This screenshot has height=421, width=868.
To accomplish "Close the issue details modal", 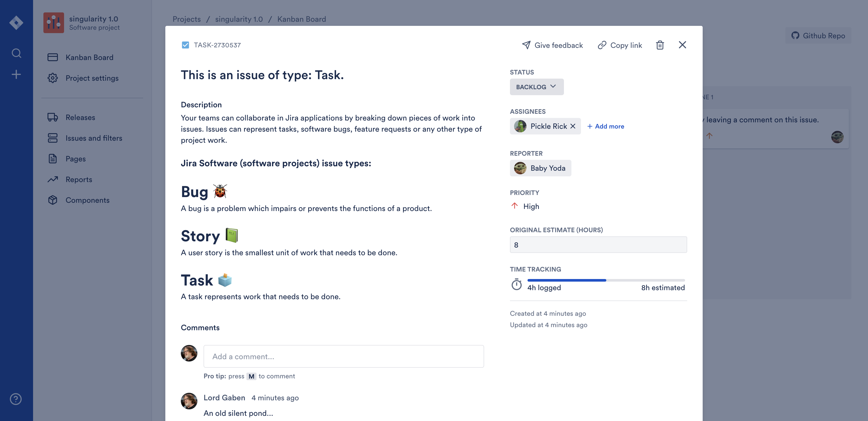I will click(x=682, y=45).
